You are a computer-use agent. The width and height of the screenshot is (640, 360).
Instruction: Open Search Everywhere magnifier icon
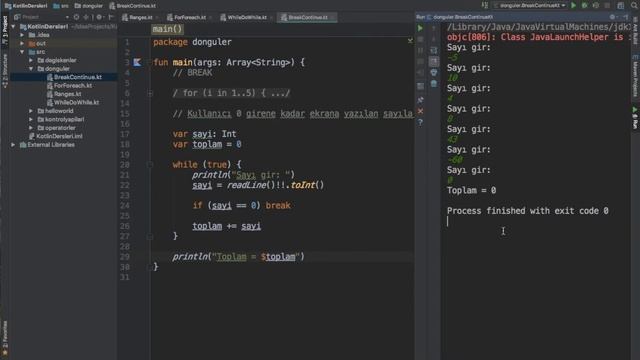coord(634,5)
